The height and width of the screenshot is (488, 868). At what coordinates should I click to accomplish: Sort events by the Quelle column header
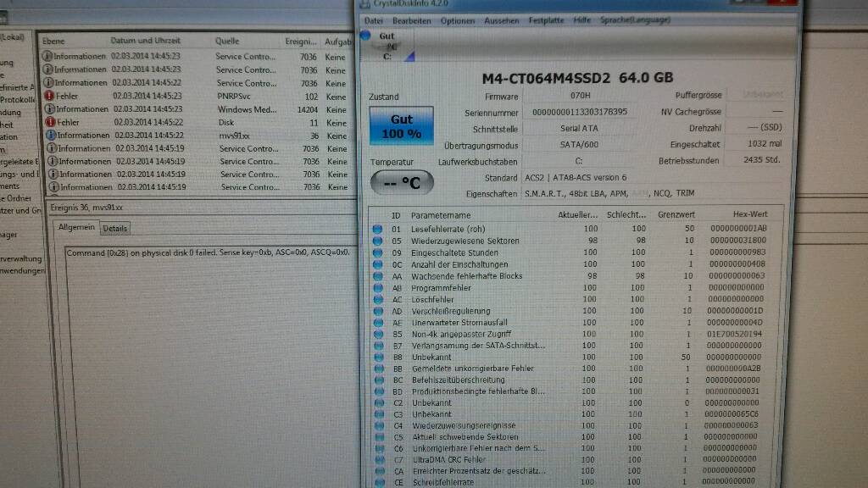pos(227,41)
